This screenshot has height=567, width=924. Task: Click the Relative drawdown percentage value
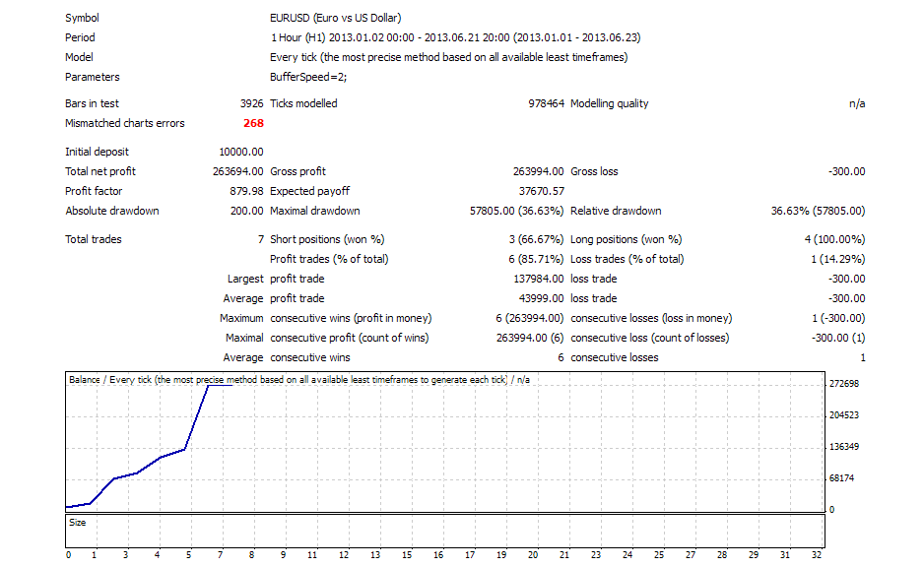click(x=818, y=211)
